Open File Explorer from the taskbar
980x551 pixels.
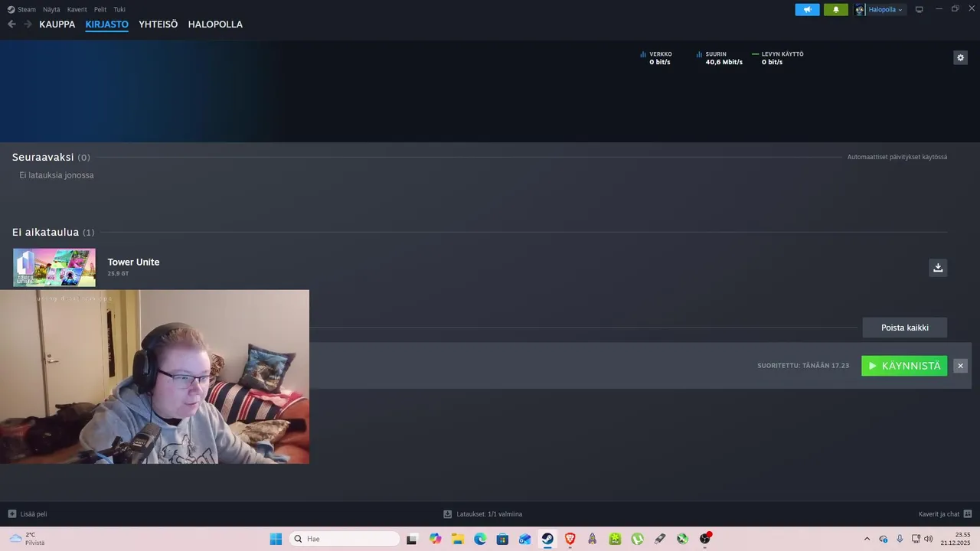click(458, 539)
